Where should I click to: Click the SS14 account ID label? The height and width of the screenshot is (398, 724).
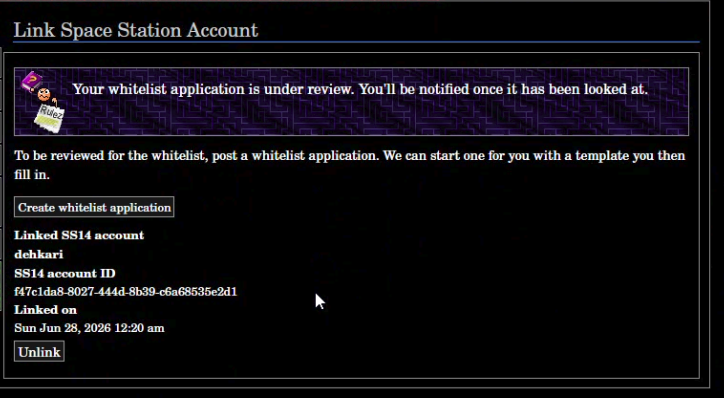65,273
